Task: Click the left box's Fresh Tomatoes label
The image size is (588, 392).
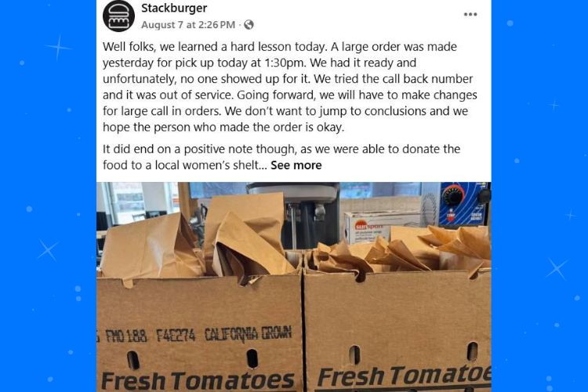Action: click(x=198, y=381)
